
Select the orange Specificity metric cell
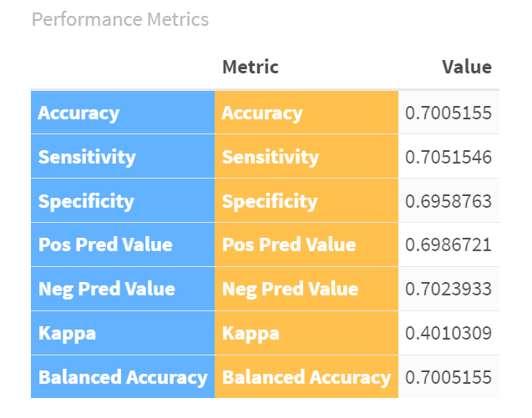click(269, 201)
